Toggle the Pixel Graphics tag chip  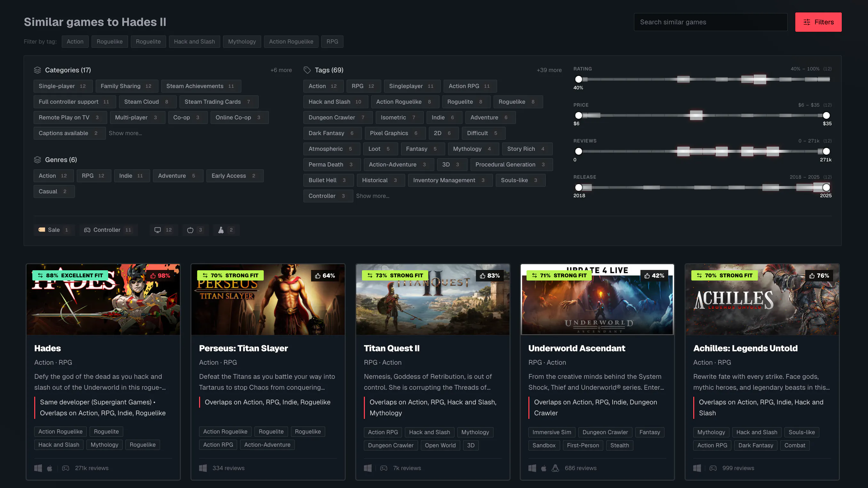pyautogui.click(x=395, y=133)
